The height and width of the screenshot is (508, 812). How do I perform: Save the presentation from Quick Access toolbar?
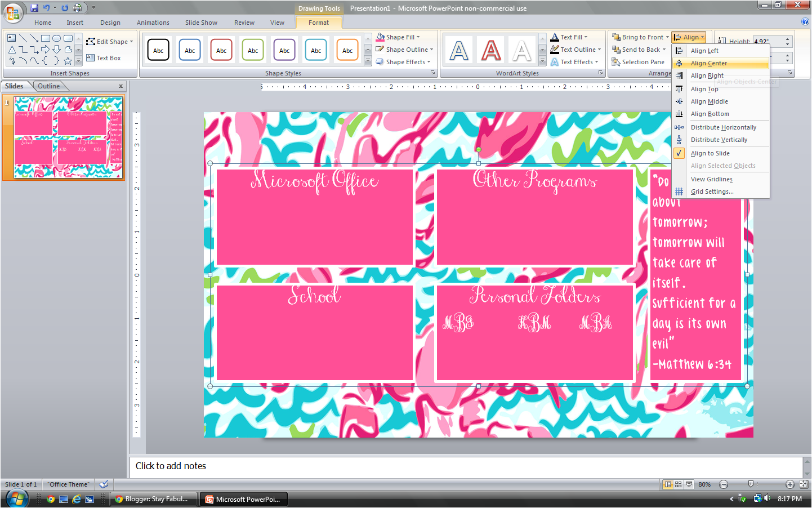point(34,8)
